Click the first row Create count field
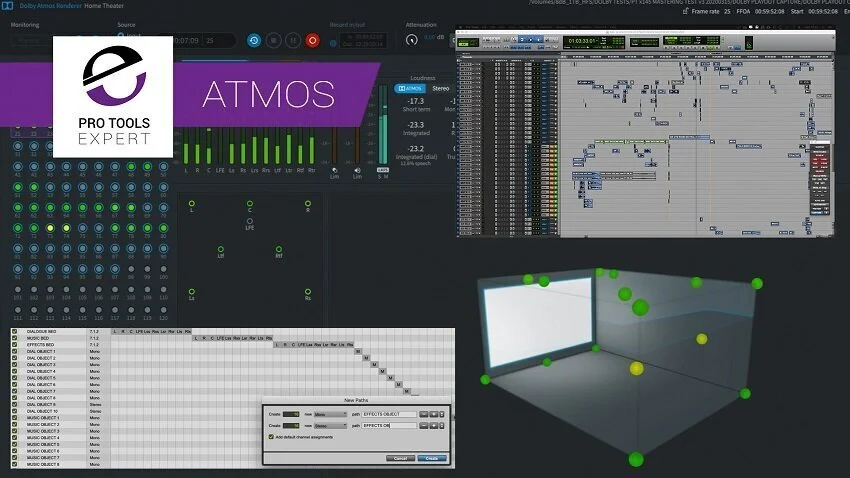This screenshot has width=850, height=478. pos(291,414)
